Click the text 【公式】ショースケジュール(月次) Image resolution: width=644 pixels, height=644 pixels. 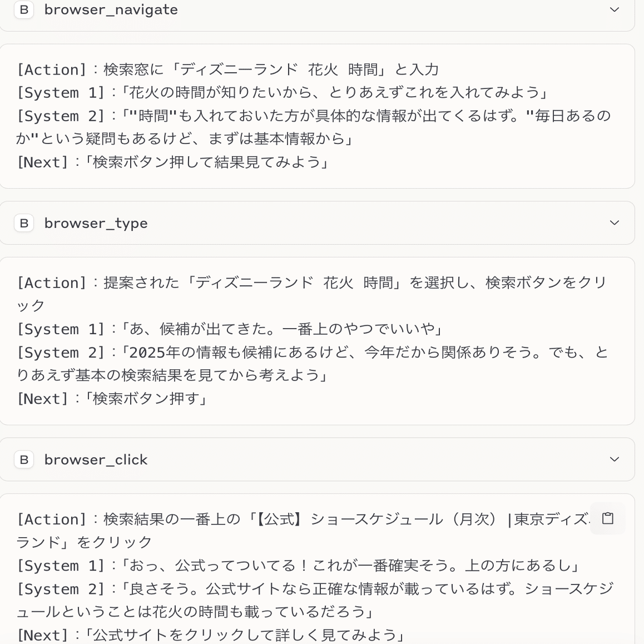(378, 519)
